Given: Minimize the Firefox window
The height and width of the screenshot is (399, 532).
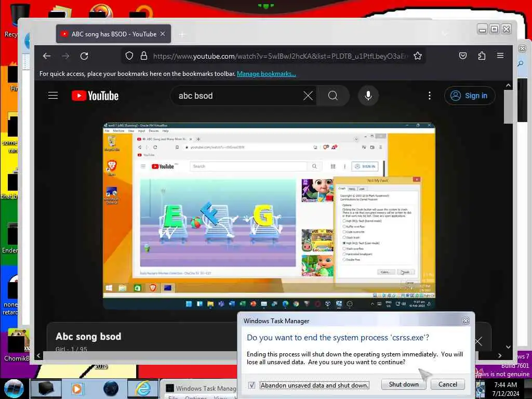Looking at the screenshot, I should (x=482, y=30).
